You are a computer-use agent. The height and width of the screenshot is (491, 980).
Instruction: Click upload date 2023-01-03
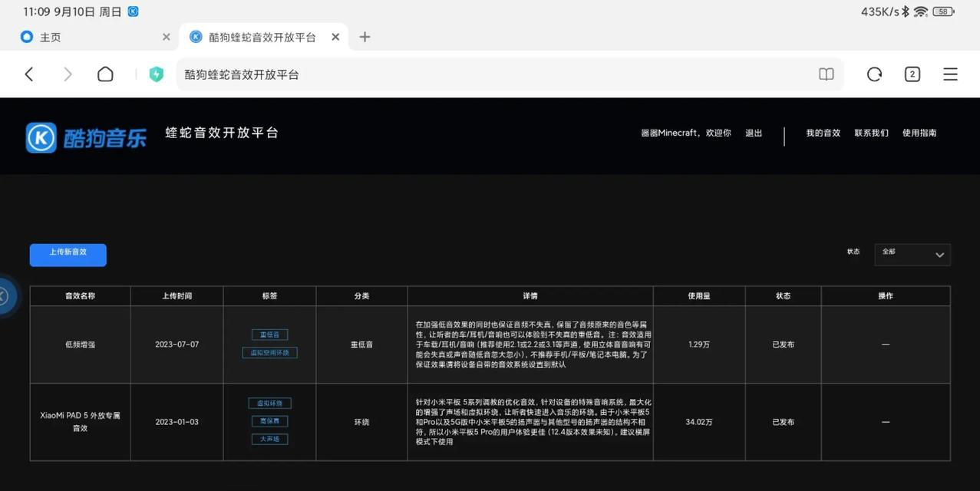tap(177, 422)
